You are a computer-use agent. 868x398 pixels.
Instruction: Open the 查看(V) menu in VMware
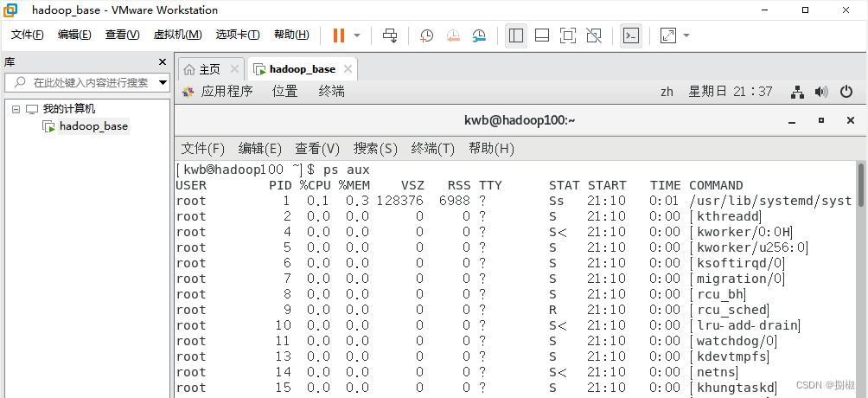(123, 35)
